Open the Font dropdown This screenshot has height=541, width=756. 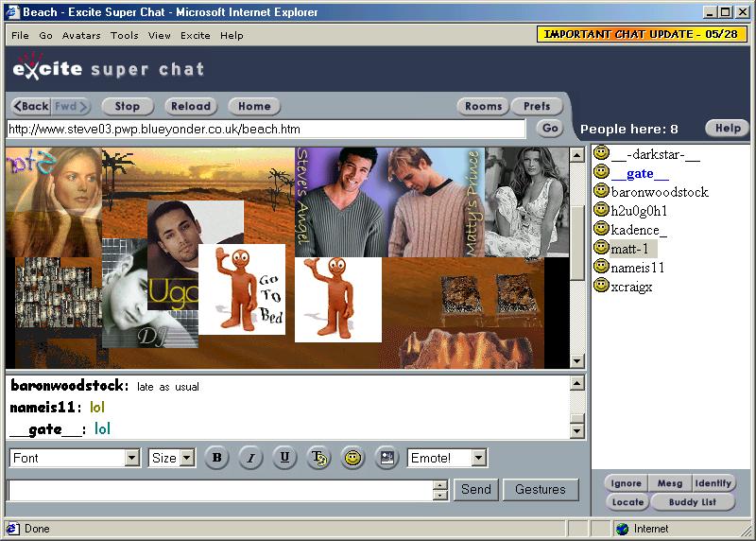coord(131,458)
